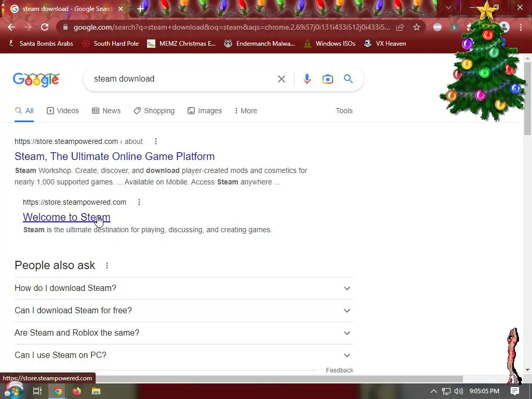Open People also ask options menu
The image size is (532, 399).
(107, 265)
